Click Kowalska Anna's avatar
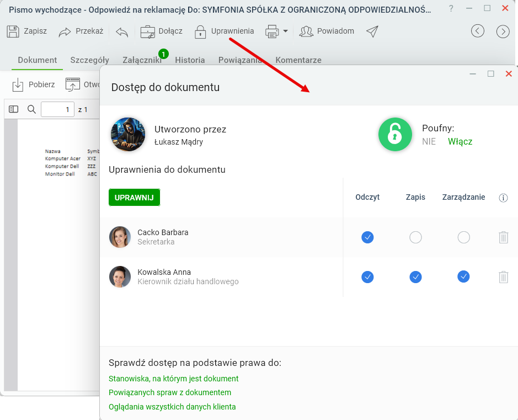 (120, 277)
